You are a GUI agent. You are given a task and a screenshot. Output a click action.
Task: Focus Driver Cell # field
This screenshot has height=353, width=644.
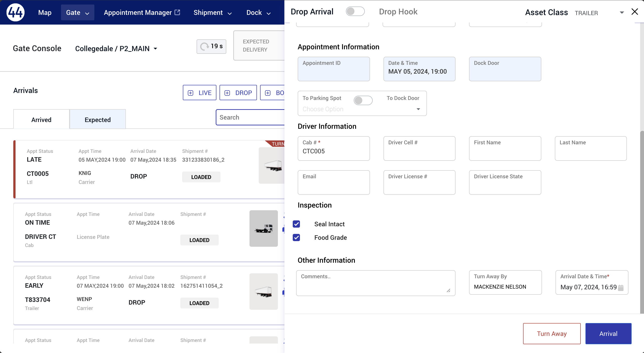[x=419, y=148]
